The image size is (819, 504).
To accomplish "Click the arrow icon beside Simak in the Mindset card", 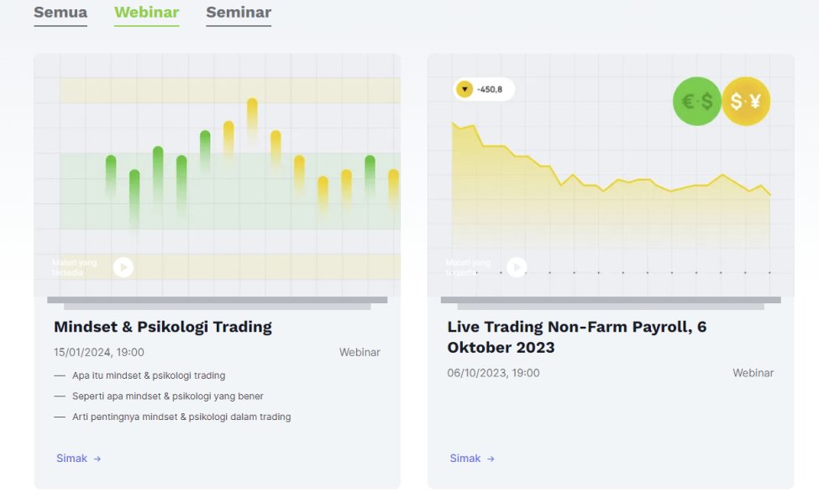I will pyautogui.click(x=97, y=459).
